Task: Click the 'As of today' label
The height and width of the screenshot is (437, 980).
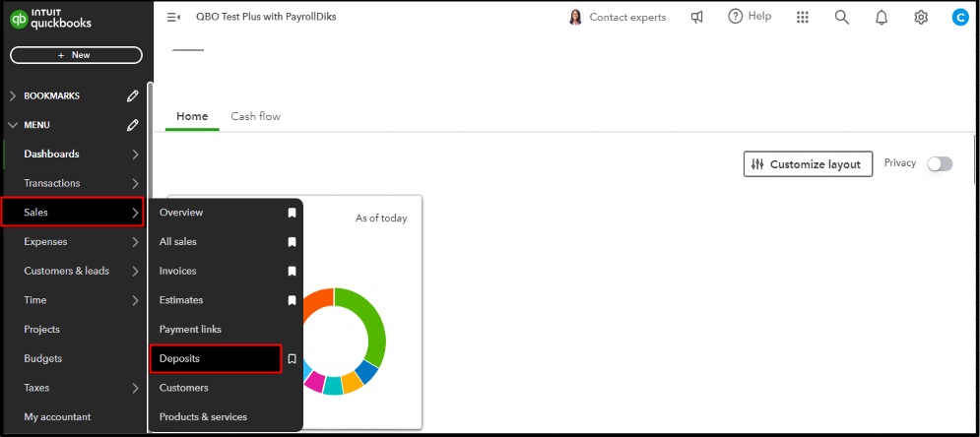Action: tap(381, 218)
